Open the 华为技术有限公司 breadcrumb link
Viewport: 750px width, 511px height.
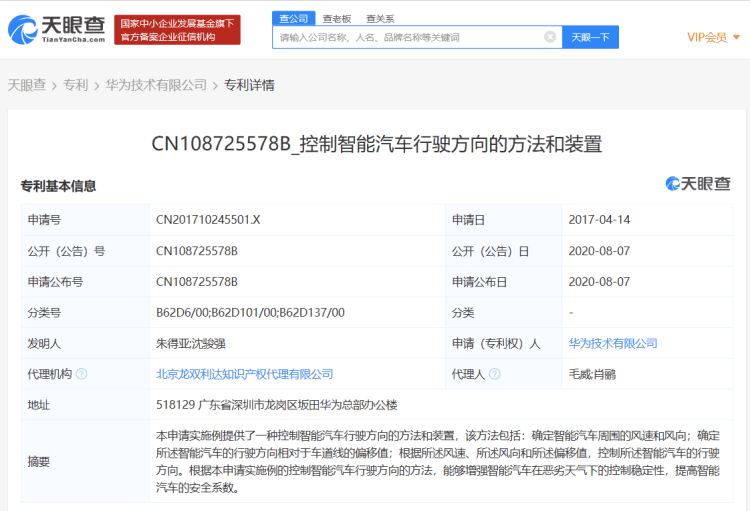coord(156,85)
